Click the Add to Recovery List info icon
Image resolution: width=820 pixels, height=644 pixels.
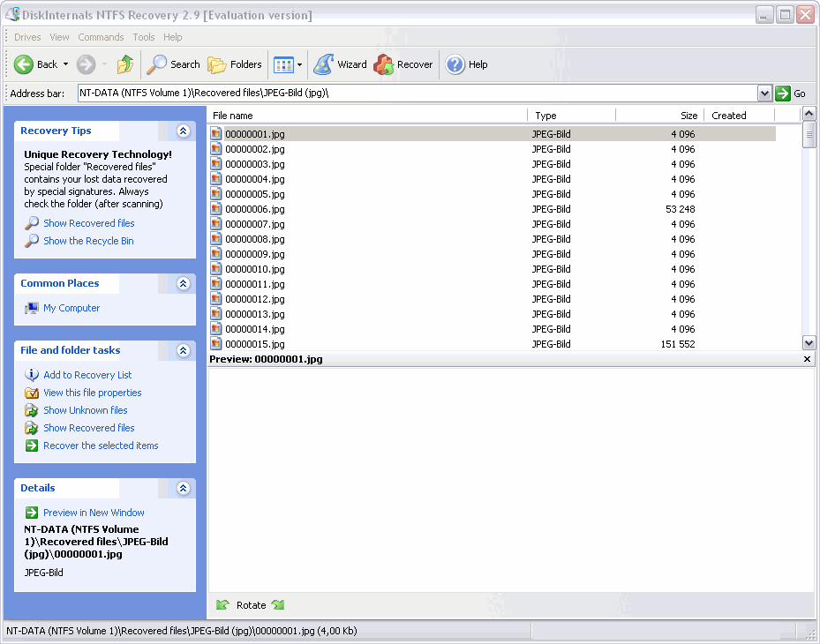coord(32,375)
